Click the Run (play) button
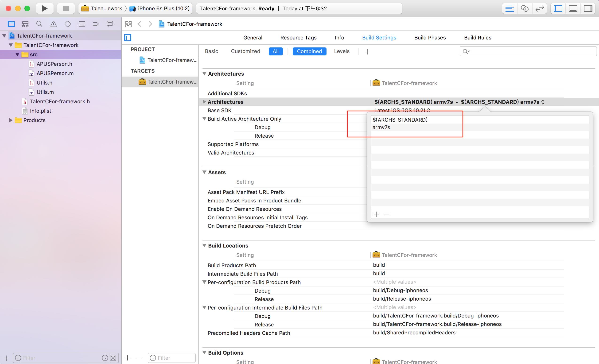 (x=44, y=8)
